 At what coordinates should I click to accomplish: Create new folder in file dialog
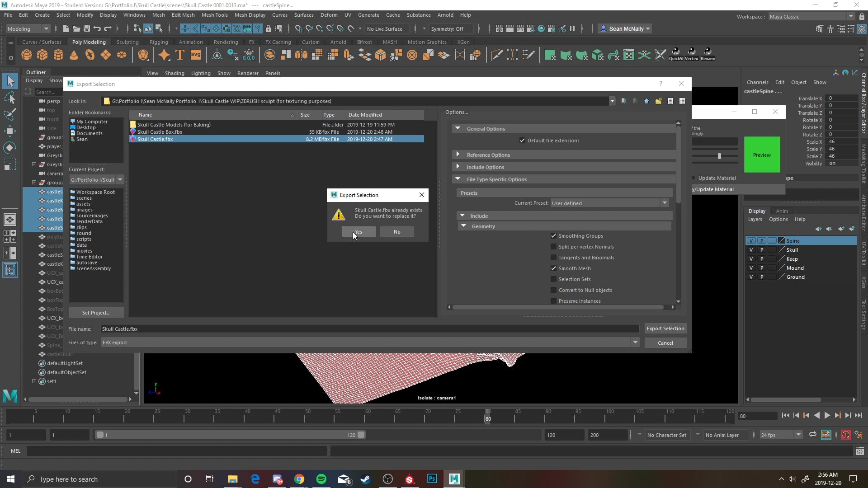(x=658, y=101)
